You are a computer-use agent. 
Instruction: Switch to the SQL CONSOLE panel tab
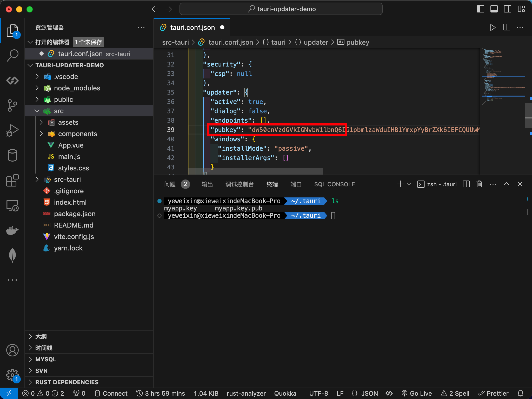point(334,184)
